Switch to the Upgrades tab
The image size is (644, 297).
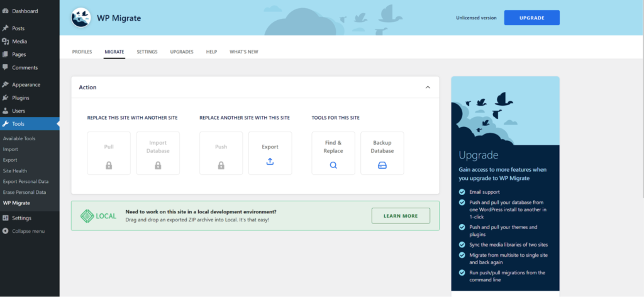[182, 52]
